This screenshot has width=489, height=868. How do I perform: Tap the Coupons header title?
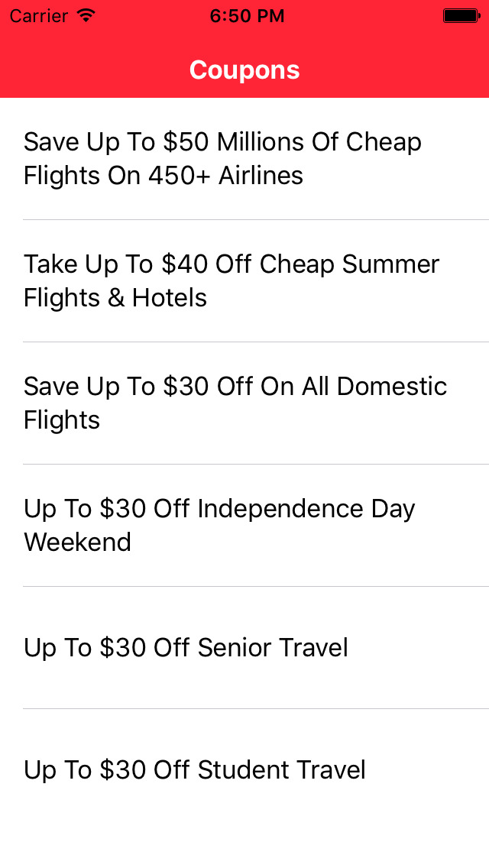(x=244, y=70)
